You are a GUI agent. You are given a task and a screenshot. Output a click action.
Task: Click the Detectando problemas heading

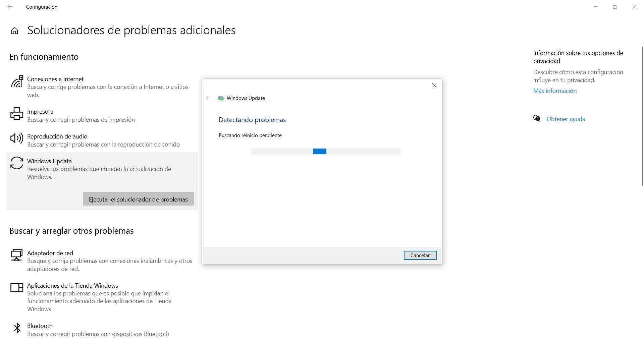[252, 120]
